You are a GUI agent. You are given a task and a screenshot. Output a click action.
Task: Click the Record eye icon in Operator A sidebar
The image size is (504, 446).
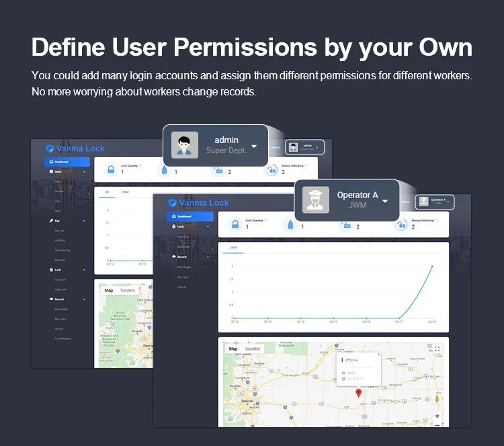(x=174, y=257)
